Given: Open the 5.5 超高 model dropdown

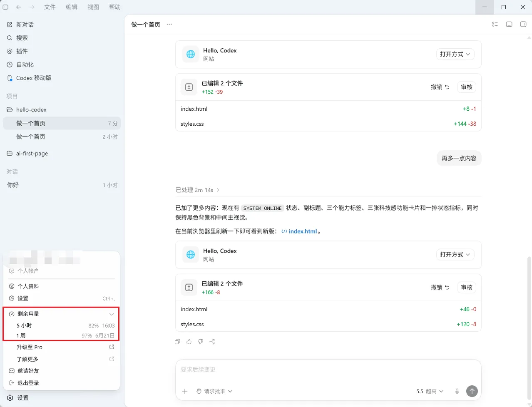Looking at the screenshot, I should (x=430, y=391).
